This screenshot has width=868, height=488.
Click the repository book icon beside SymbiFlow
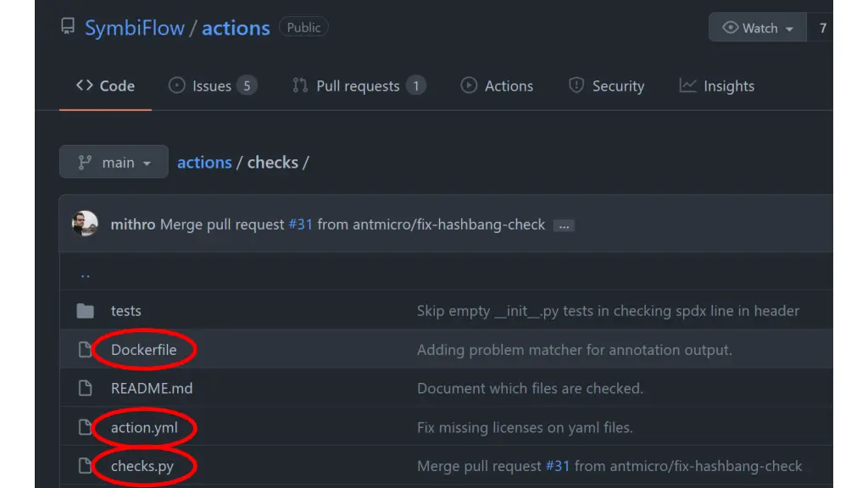tap(68, 26)
